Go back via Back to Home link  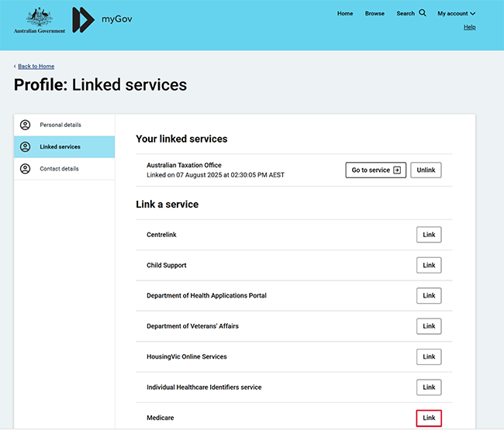point(36,66)
